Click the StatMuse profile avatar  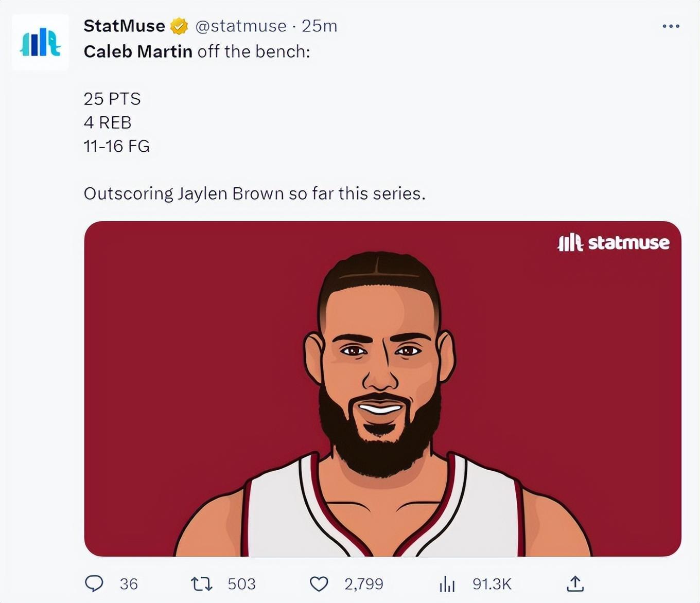(x=40, y=42)
